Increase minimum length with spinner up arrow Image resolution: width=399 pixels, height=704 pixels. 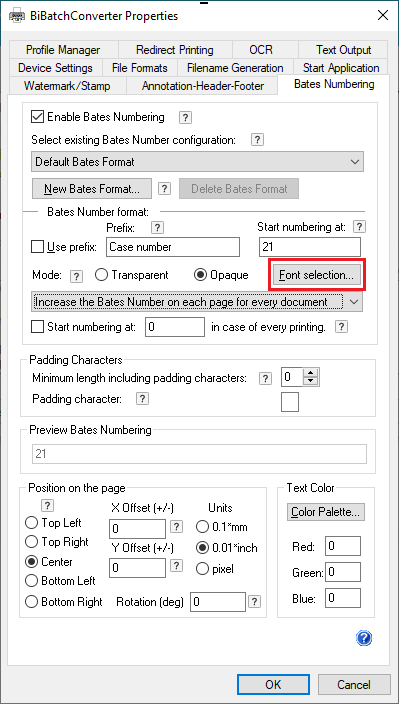point(311,374)
